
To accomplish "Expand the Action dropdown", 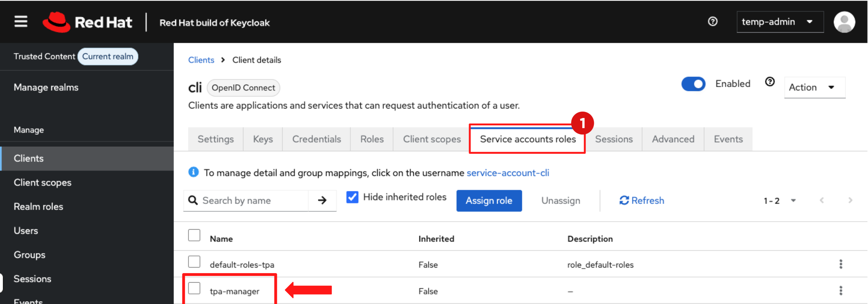I will pos(814,87).
